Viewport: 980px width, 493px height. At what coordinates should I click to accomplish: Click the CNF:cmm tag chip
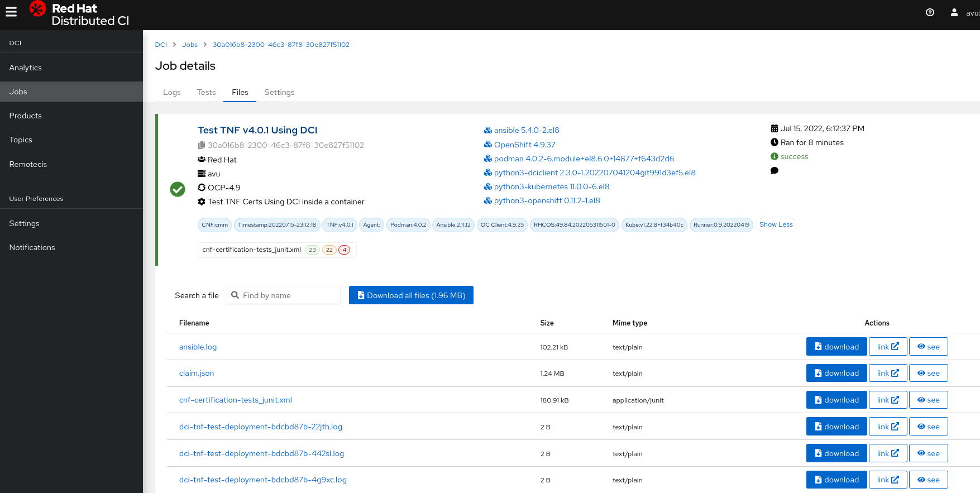(215, 225)
